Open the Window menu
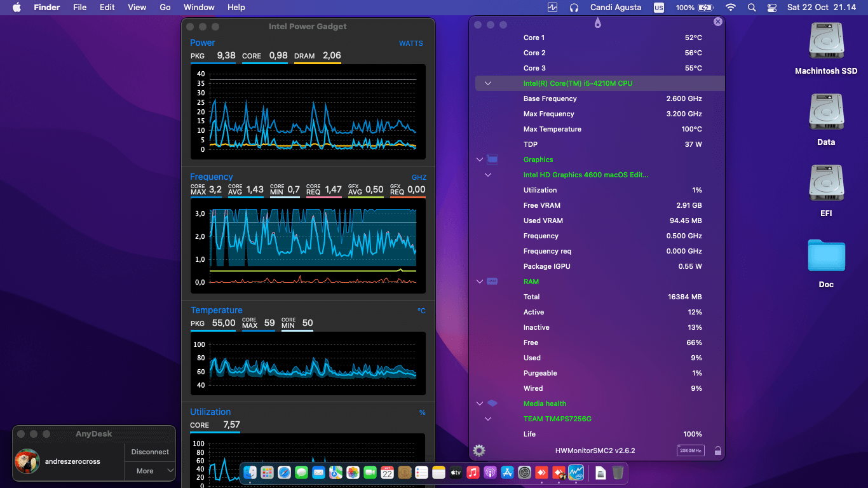 click(x=199, y=8)
